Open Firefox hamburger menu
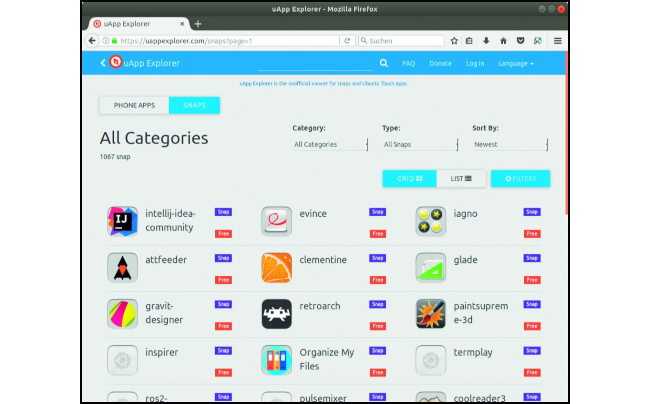The width and height of the screenshot is (650, 404). (x=558, y=41)
